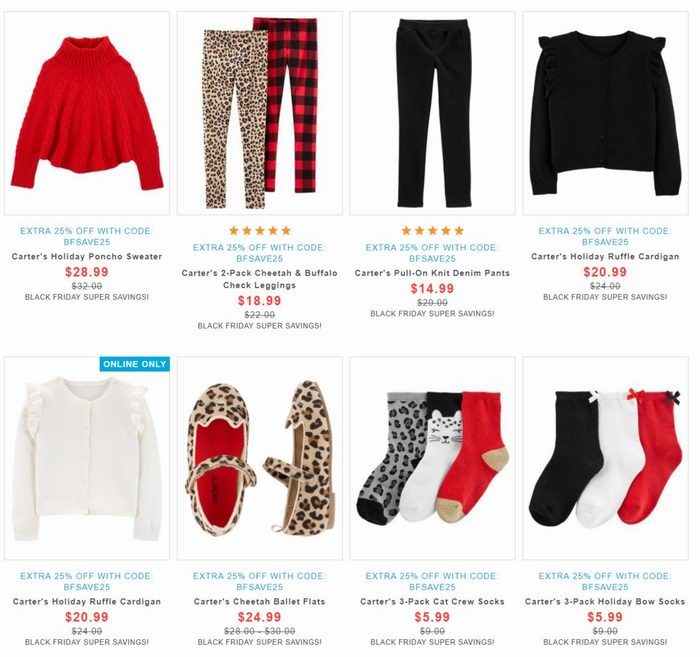Screen dimensions: 700x657
Task: View the white ruffle cardigan photo
Action: point(87,458)
